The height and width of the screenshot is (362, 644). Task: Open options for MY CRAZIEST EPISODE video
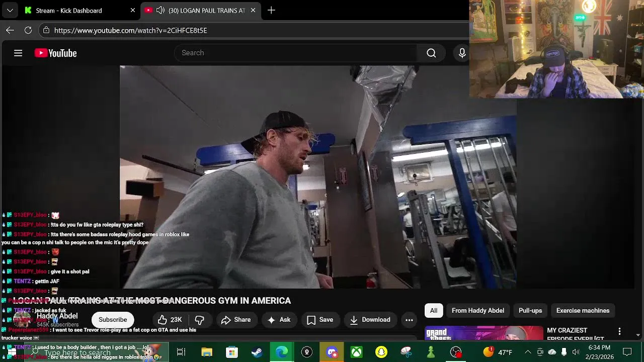coord(619,331)
